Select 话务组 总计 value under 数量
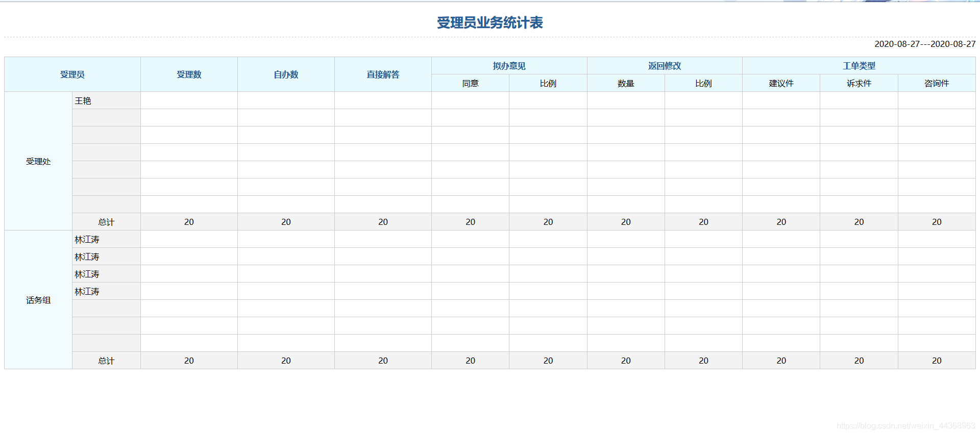Viewport: 980px width, 435px height. tap(626, 361)
